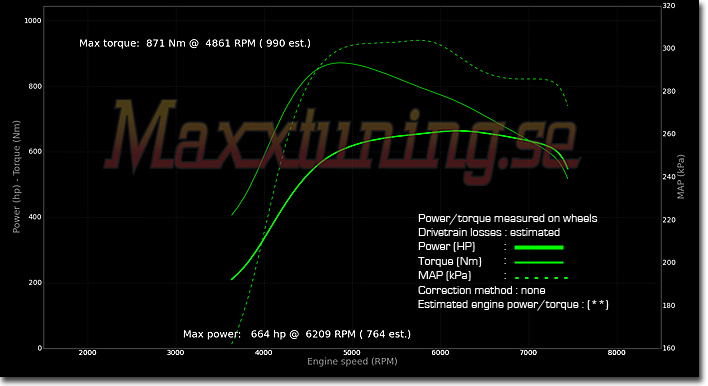708x386 pixels.
Task: Click the 4000 tick label on the RPM axis
Action: pyautogui.click(x=263, y=353)
